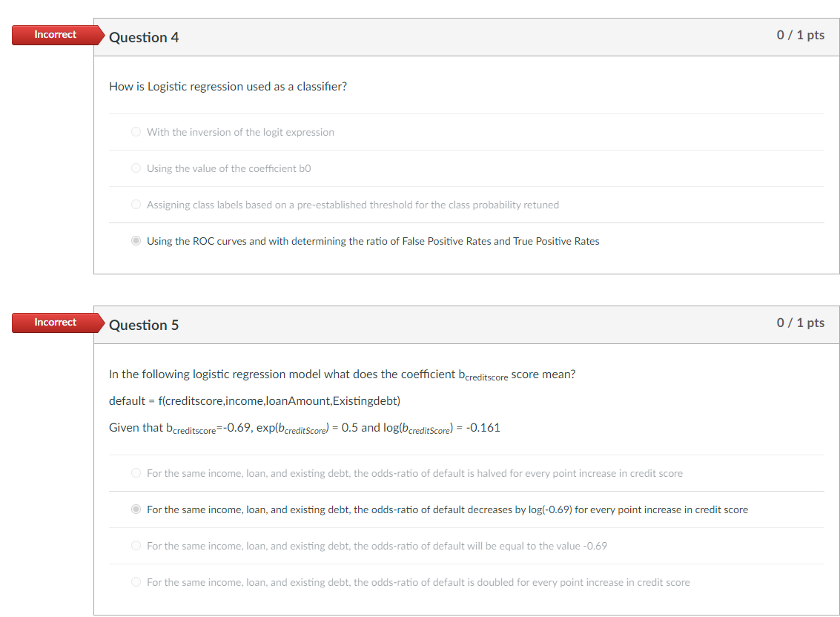
Task: Click '0 / 1 pts' for Question 4
Action: pos(801,34)
